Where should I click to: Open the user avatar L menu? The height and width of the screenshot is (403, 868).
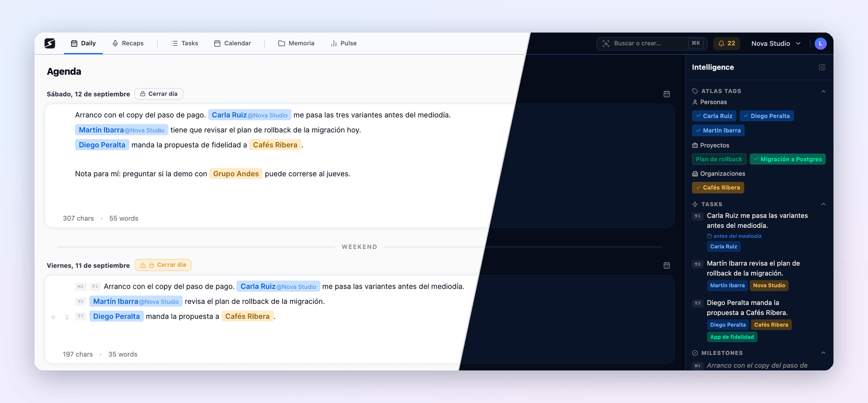click(x=821, y=43)
